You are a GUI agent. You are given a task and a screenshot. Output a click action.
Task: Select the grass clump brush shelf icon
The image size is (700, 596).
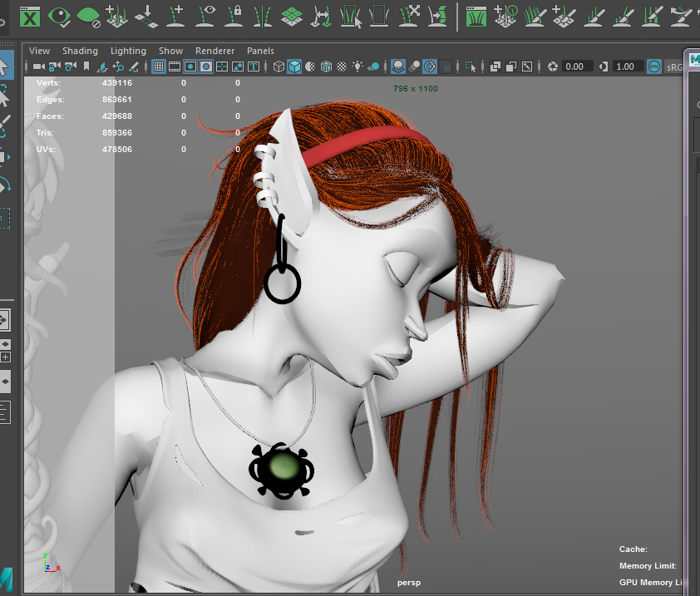click(x=535, y=17)
